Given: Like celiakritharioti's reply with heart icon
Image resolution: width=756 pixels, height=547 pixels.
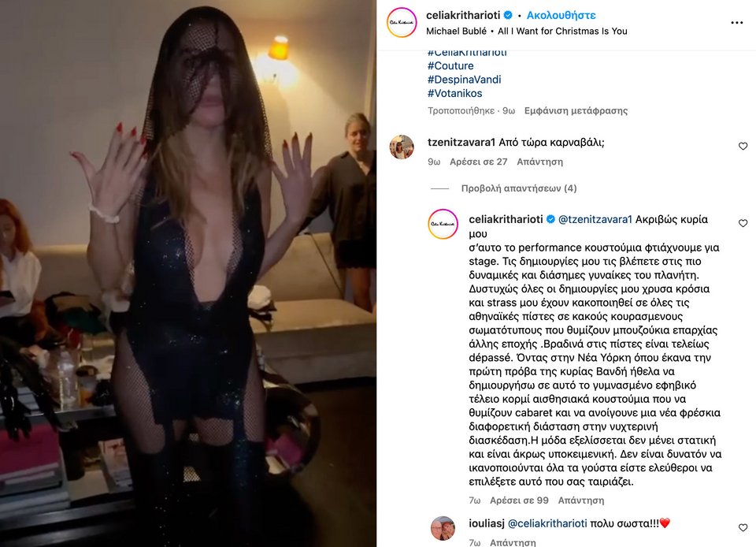Looking at the screenshot, I should point(743,223).
